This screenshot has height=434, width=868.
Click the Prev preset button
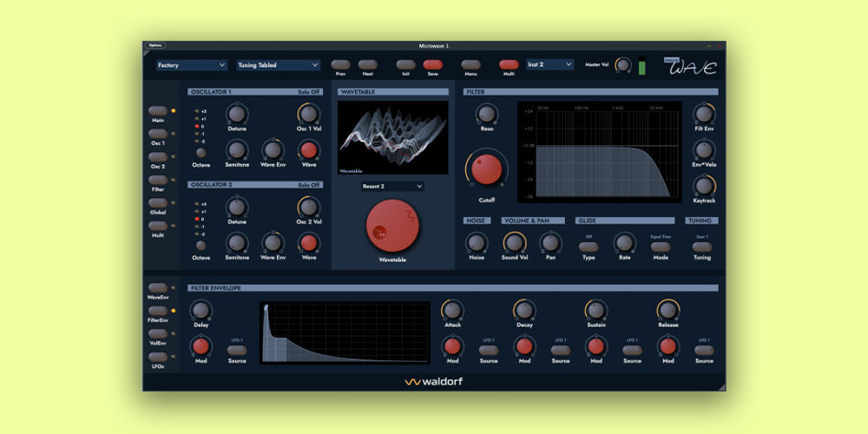coord(340,65)
